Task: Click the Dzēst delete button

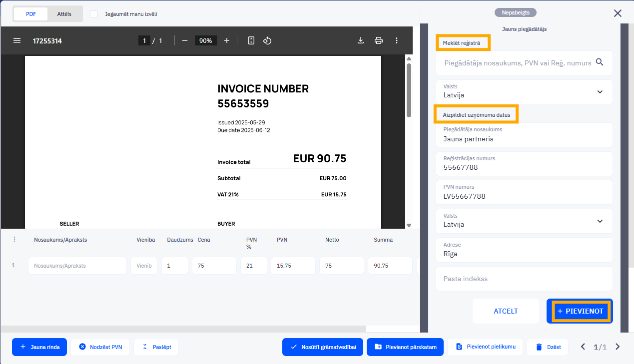Action: click(548, 347)
